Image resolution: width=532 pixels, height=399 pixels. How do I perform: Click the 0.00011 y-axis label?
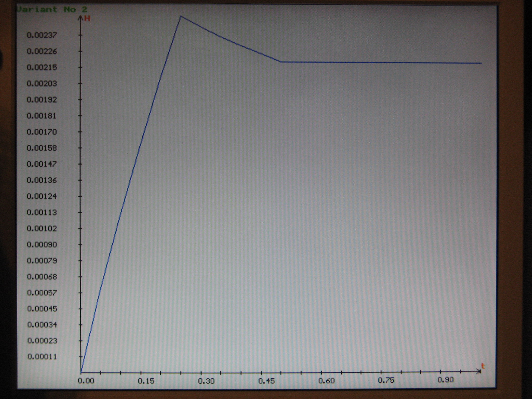tap(42, 357)
